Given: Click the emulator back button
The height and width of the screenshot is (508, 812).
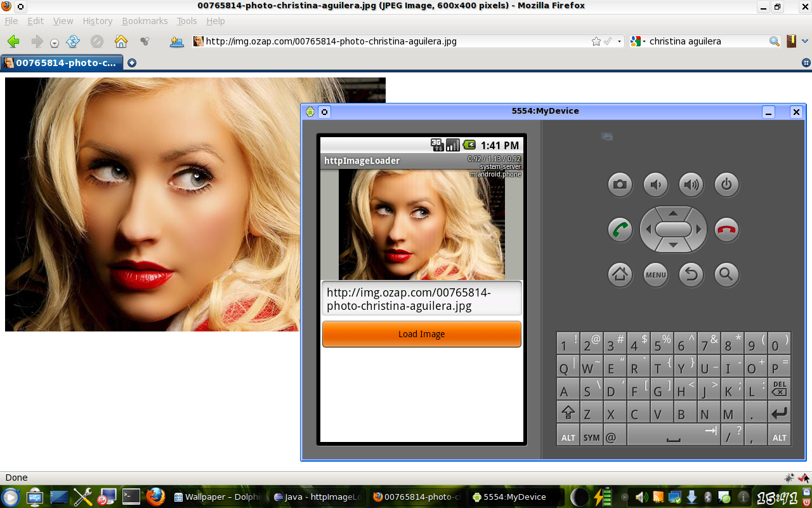Looking at the screenshot, I should coord(691,274).
